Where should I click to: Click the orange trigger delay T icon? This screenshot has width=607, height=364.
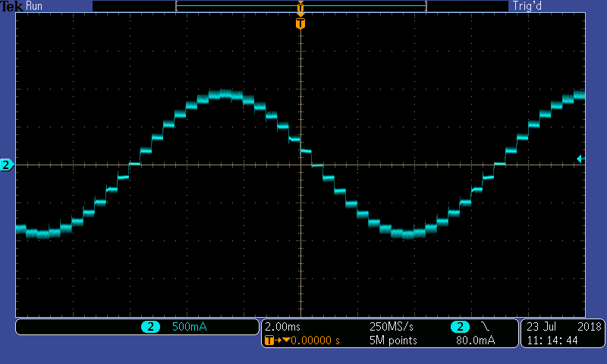click(269, 340)
